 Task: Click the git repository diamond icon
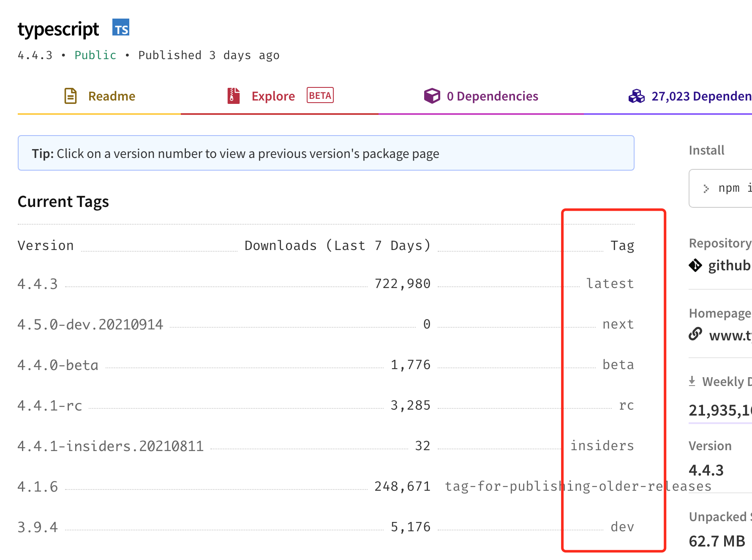[695, 266]
